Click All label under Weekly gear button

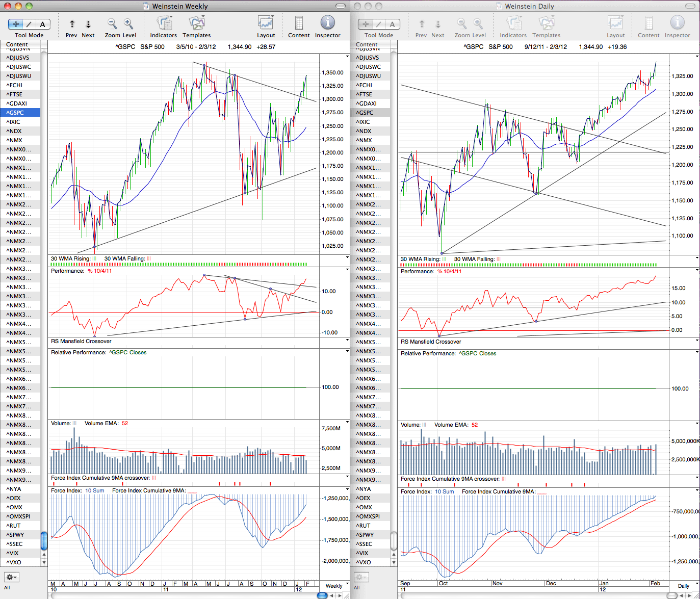7,587
